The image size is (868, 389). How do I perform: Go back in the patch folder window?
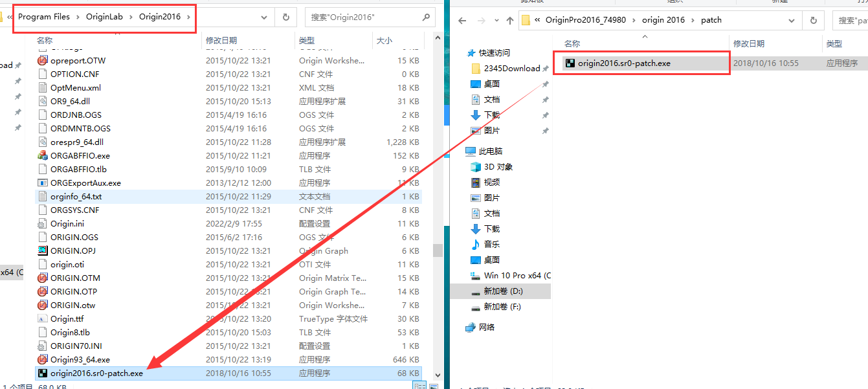click(462, 20)
